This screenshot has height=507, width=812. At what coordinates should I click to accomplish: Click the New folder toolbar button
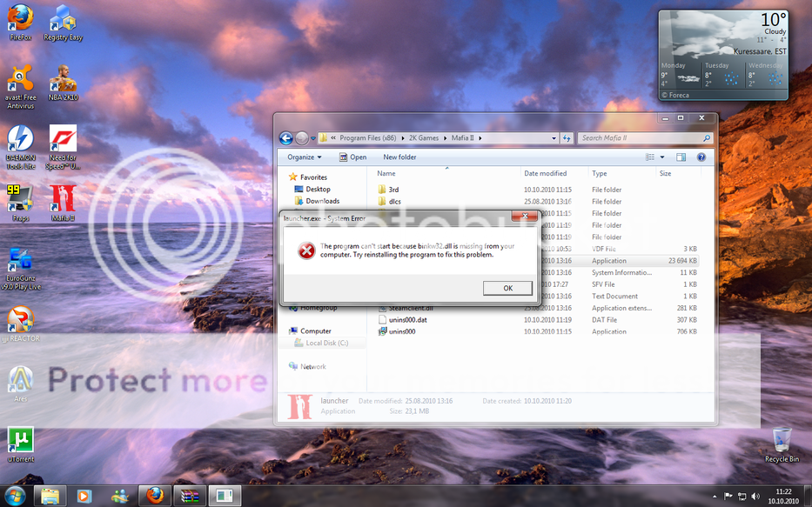pyautogui.click(x=399, y=157)
